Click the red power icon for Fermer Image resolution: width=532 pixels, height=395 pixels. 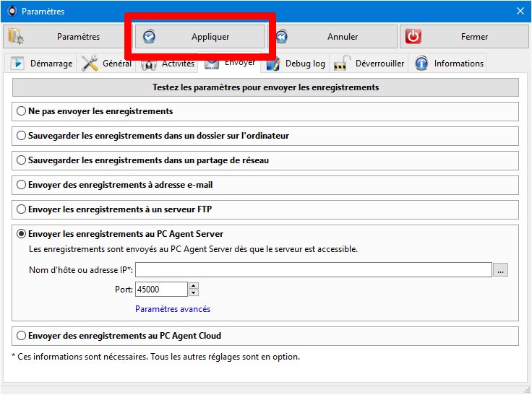tap(413, 37)
